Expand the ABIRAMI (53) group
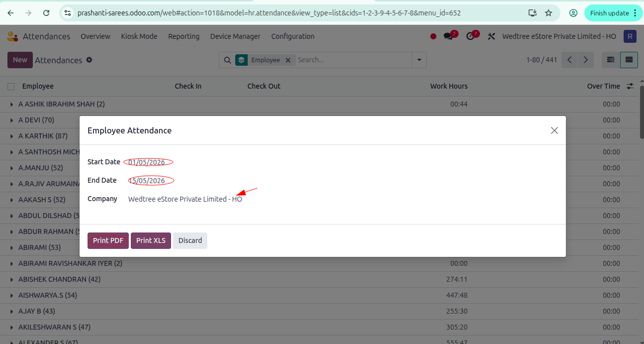This screenshot has width=644, height=344. click(x=11, y=248)
